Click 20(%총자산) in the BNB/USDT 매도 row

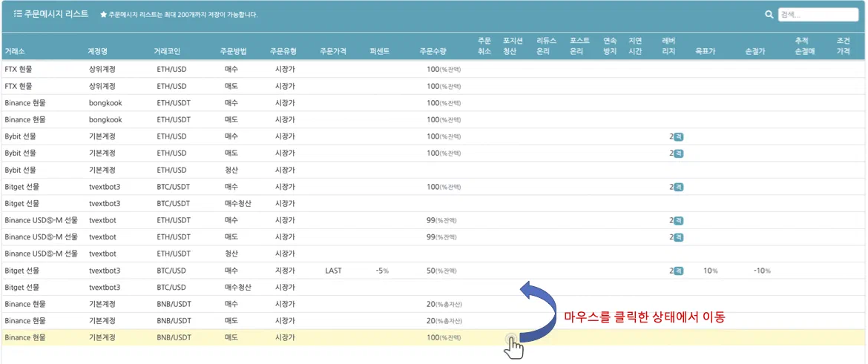point(444,322)
